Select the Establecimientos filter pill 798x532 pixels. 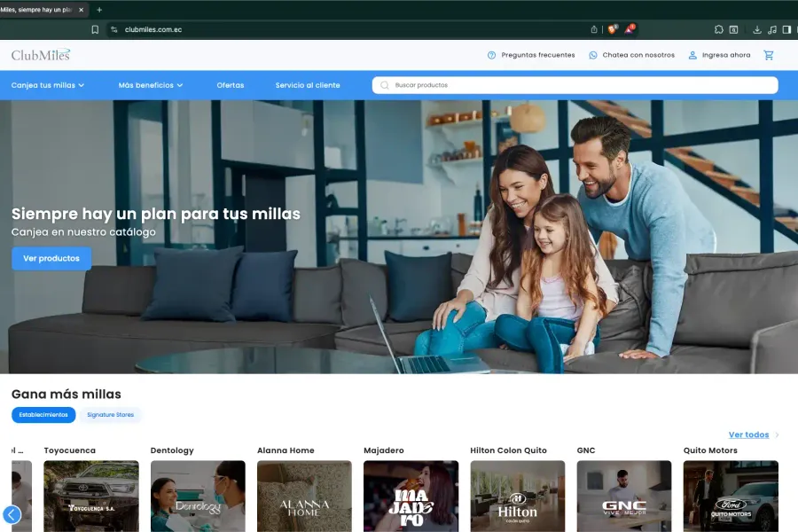(43, 415)
